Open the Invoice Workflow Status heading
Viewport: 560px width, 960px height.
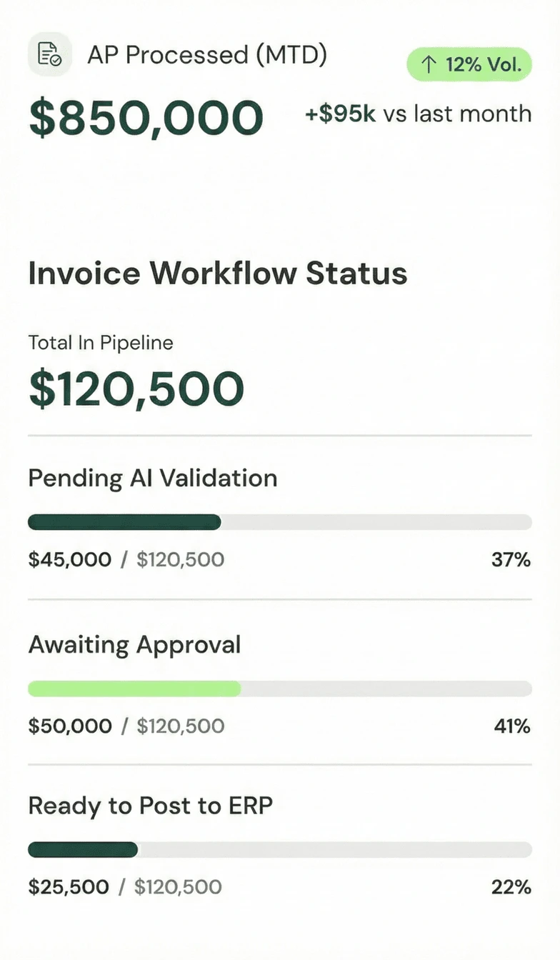coord(217,273)
